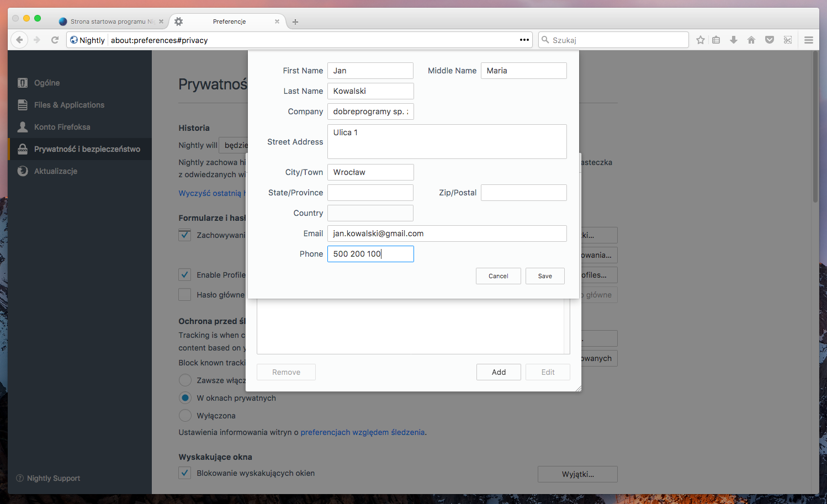
Task: Click the Forward navigation arrow
Action: pyautogui.click(x=37, y=40)
